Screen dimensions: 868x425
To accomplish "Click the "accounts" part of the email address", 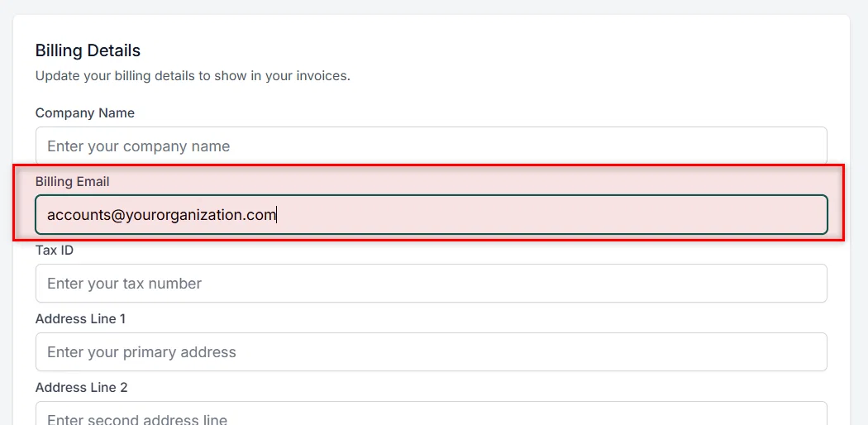I will click(79, 215).
